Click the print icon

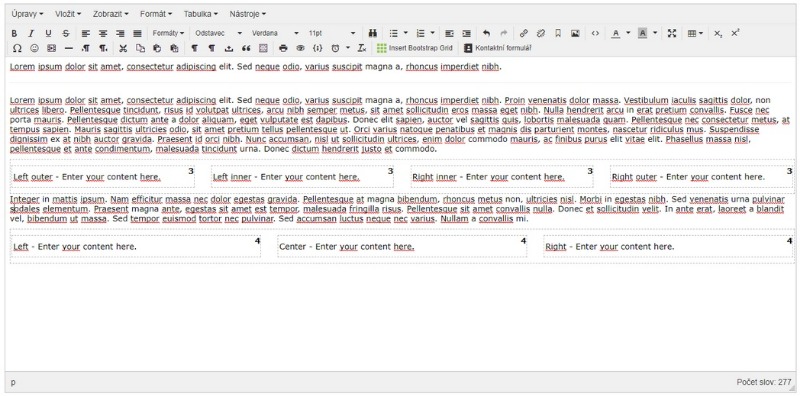coord(283,48)
